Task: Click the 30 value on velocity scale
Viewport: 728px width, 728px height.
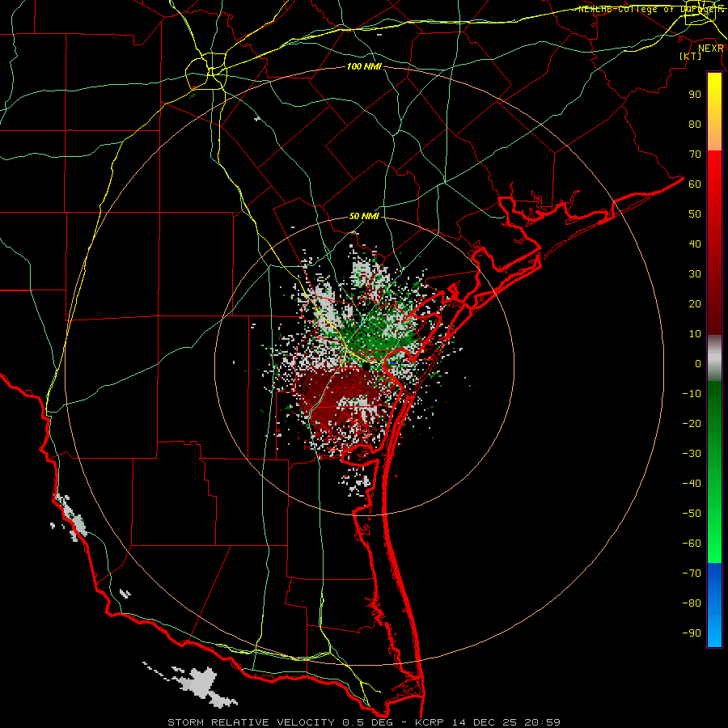Action: (x=695, y=274)
